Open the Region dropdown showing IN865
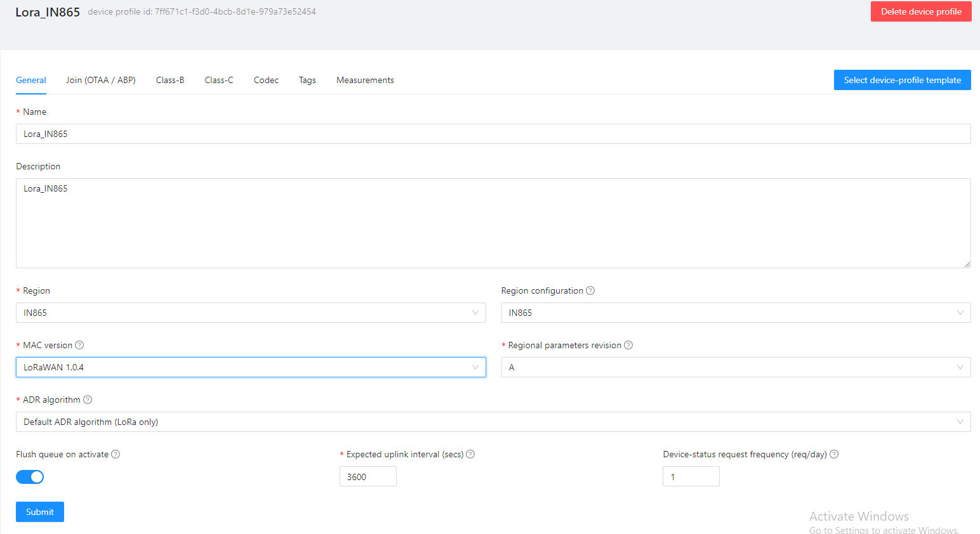Image resolution: width=980 pixels, height=534 pixels. [x=251, y=313]
